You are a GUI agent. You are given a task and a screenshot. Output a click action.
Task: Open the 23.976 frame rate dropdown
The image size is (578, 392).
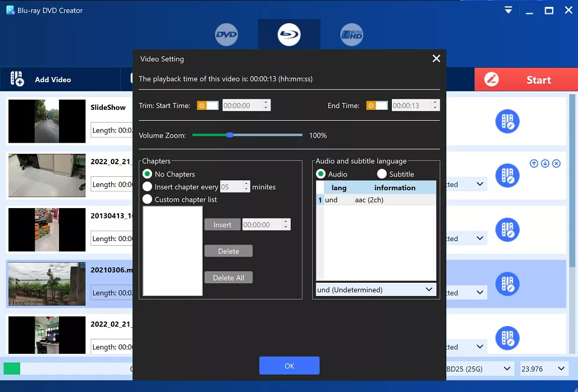click(x=544, y=368)
